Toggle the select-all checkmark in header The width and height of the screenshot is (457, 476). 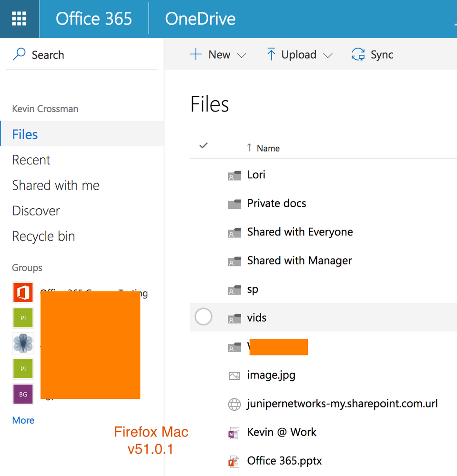pos(203,146)
